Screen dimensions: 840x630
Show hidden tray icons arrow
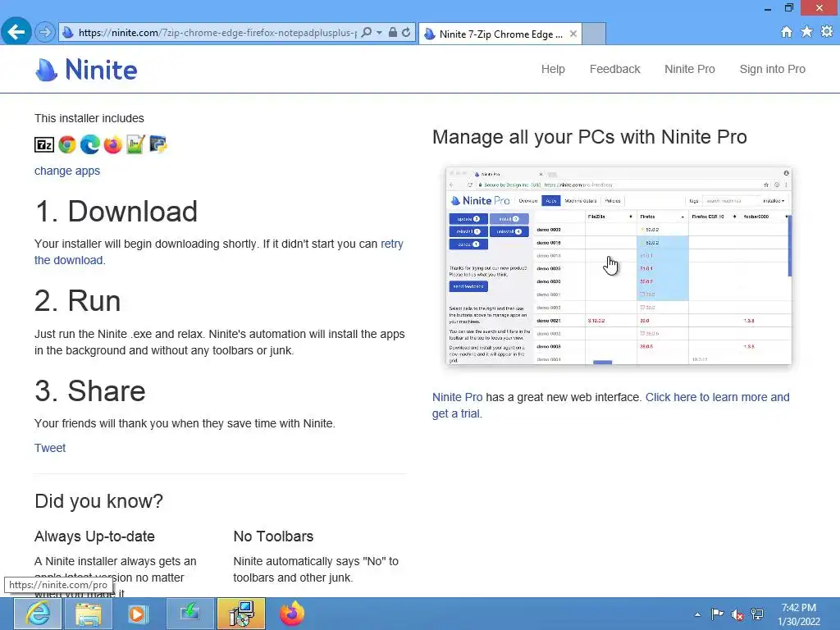(697, 614)
